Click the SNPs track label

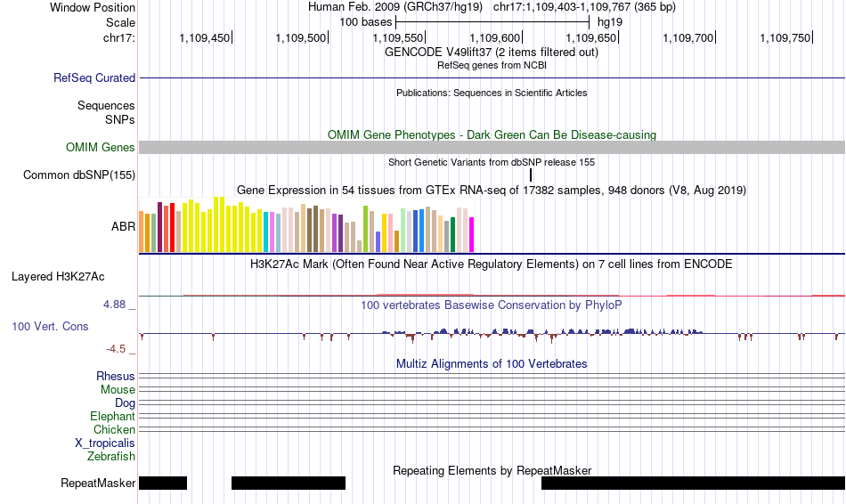coord(120,119)
